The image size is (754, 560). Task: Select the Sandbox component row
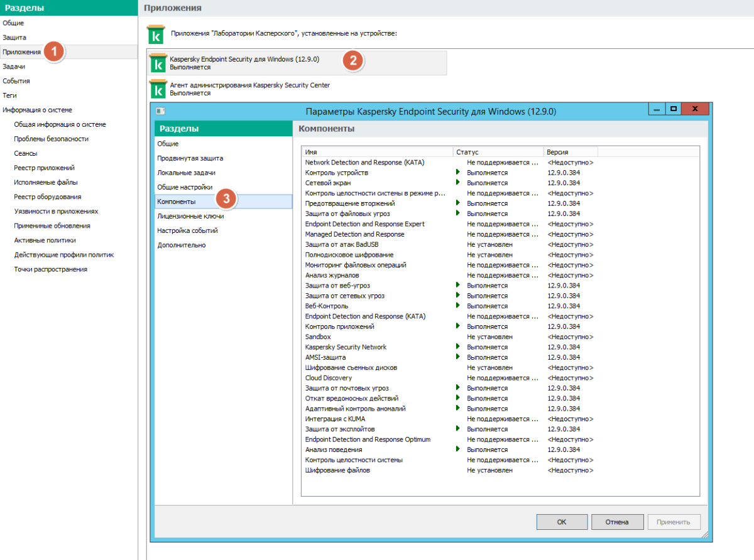[x=501, y=337]
